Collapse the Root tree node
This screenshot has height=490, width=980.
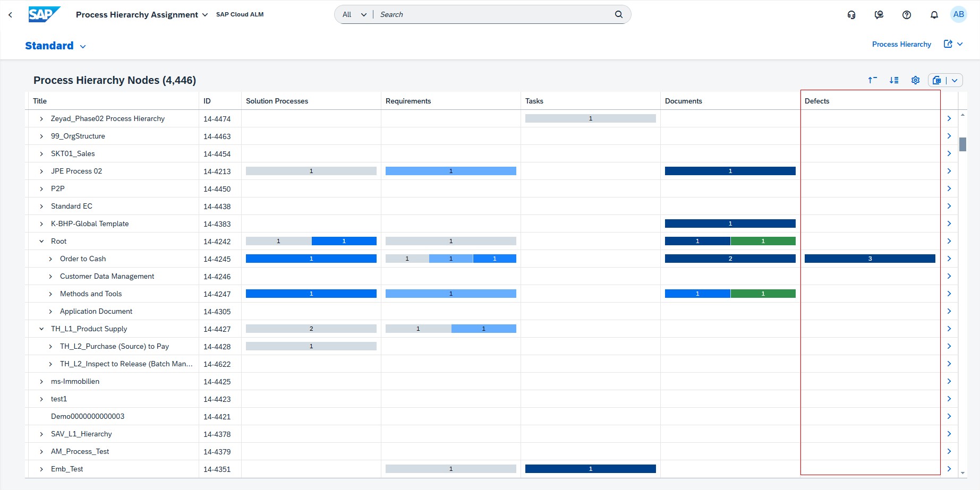pos(41,241)
